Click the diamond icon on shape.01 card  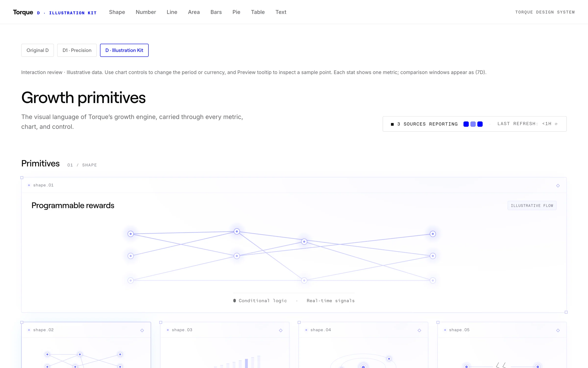coord(558,185)
